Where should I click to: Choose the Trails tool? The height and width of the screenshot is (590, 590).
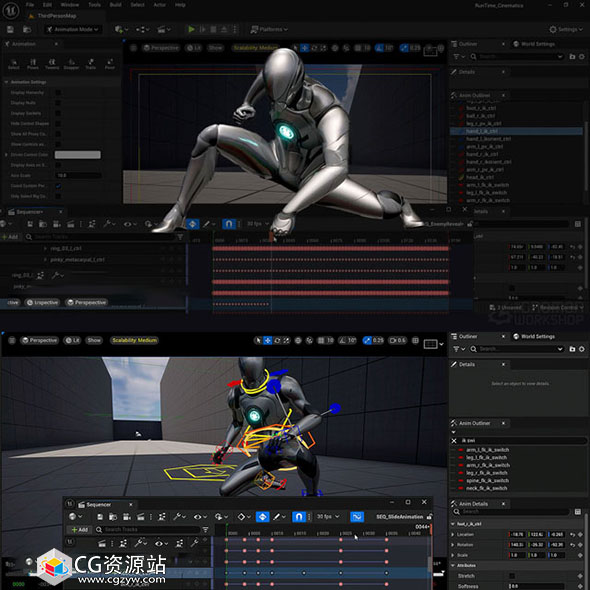91,64
